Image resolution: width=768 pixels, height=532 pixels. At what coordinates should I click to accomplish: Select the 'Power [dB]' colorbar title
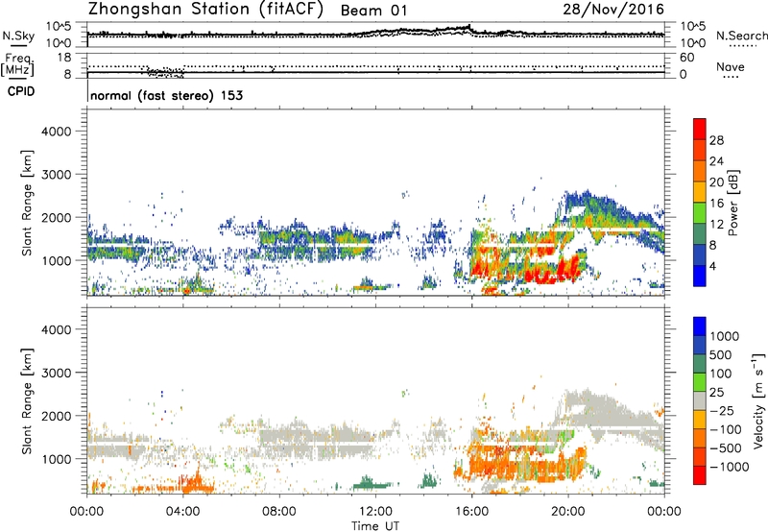click(x=733, y=203)
